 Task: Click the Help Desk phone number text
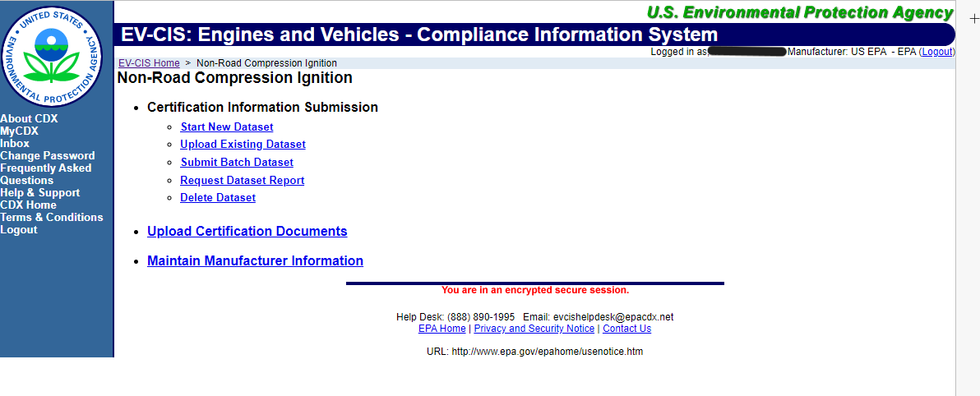[x=481, y=317]
